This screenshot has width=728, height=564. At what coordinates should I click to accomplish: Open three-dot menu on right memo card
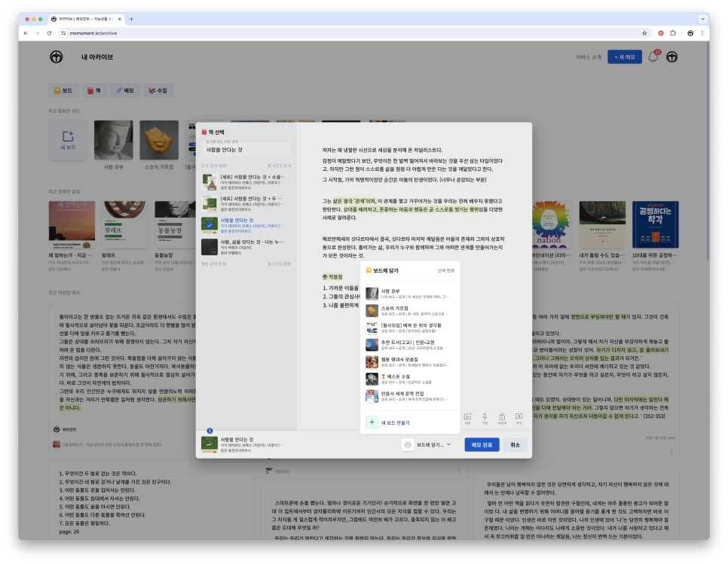671,452
